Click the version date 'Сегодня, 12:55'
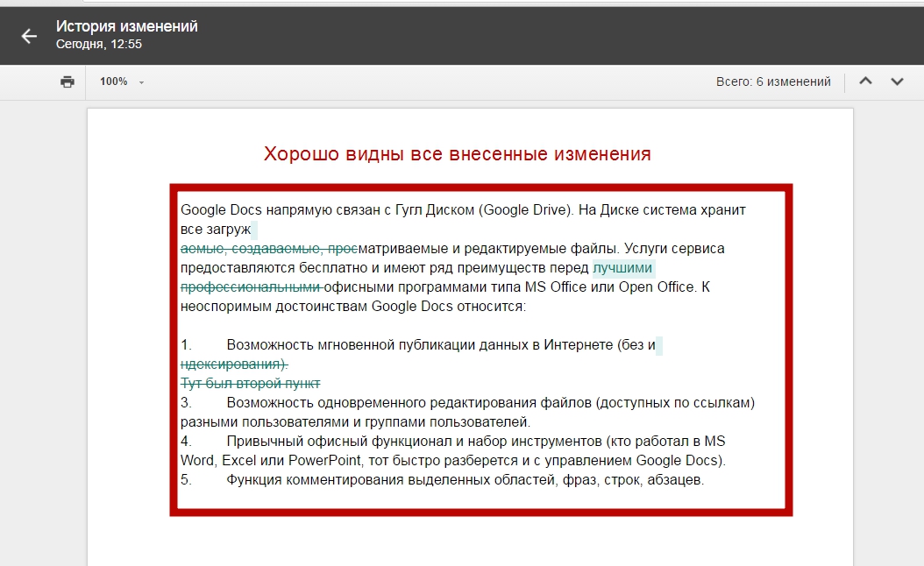This screenshot has height=566, width=924. point(98,44)
